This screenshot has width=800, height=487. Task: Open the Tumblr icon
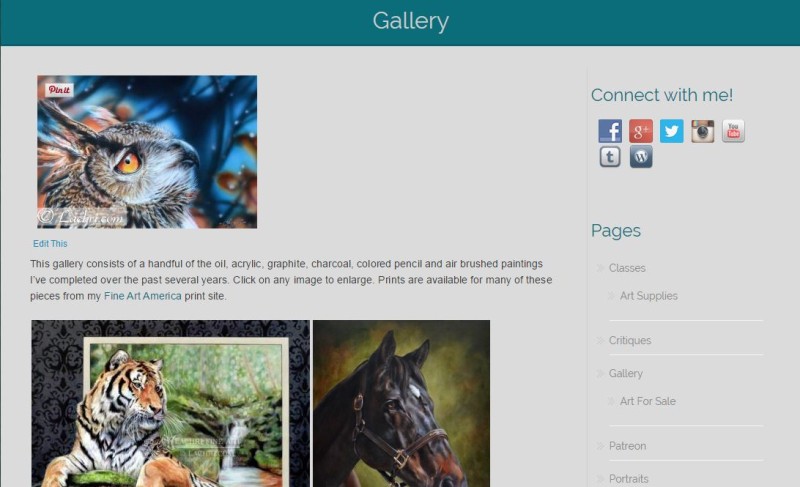(610, 157)
